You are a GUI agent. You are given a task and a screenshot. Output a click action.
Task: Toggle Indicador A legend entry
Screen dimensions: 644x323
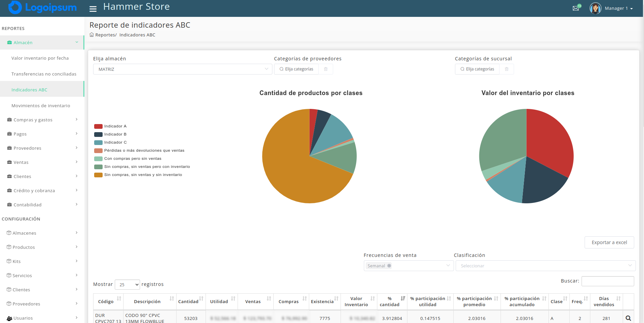(110, 126)
